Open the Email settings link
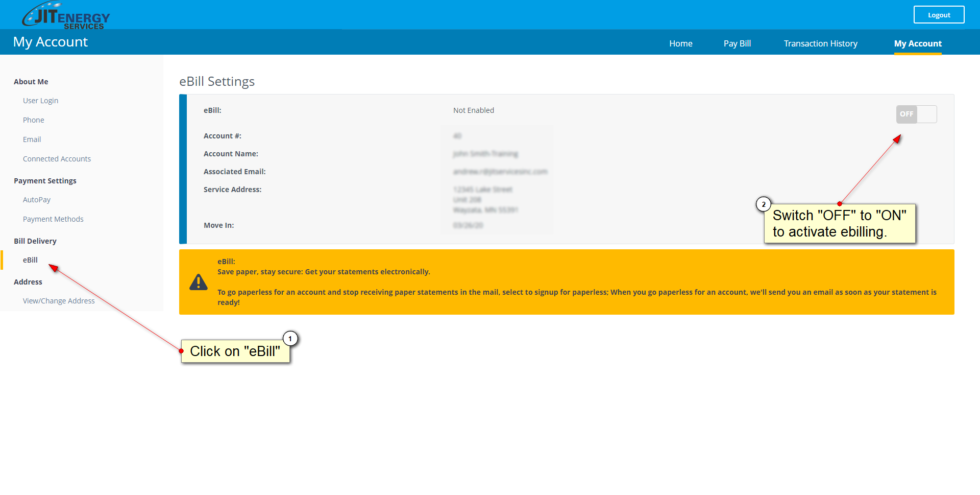Viewport: 980px width, 495px height. pos(32,139)
